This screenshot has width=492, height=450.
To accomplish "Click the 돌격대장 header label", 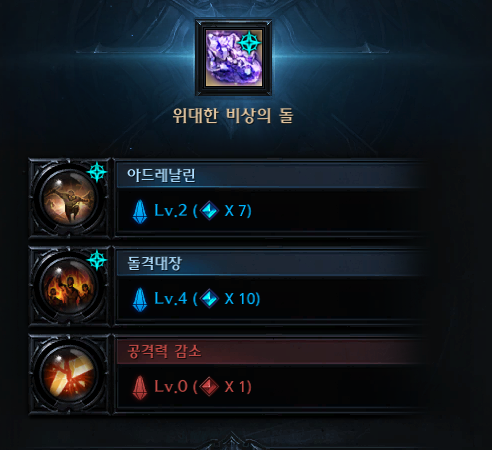I will [x=154, y=263].
